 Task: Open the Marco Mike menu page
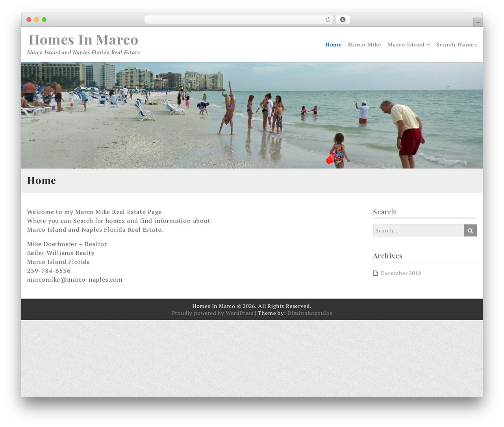364,45
